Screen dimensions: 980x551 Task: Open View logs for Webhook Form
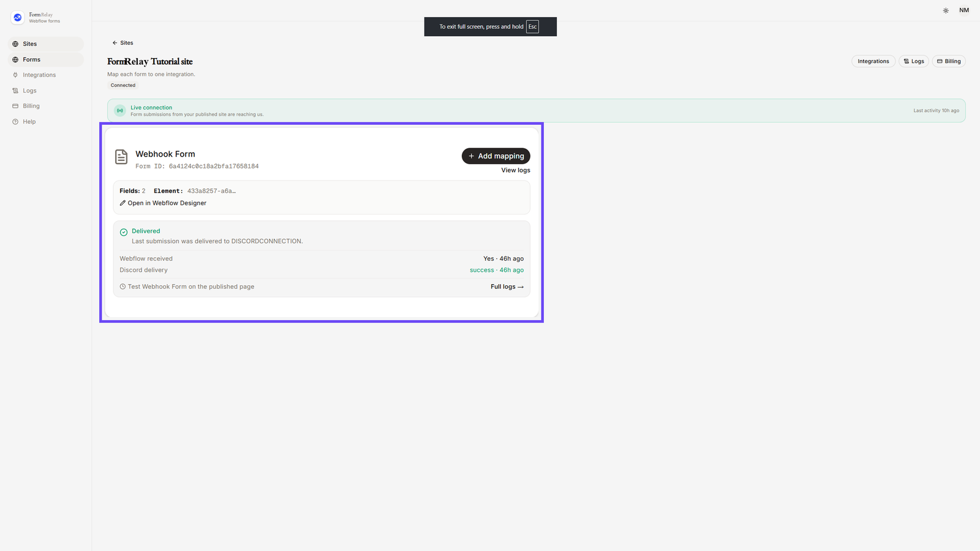(x=516, y=170)
